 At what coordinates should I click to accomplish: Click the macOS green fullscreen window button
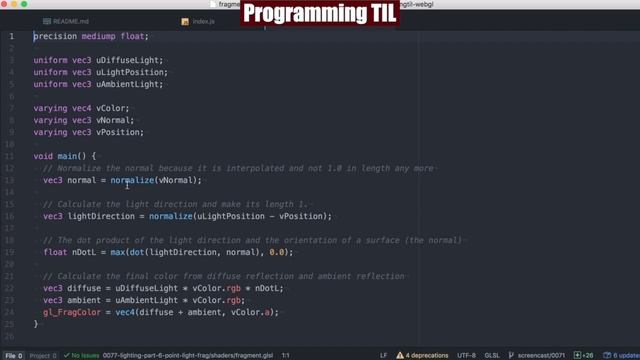pyautogui.click(x=24, y=4)
